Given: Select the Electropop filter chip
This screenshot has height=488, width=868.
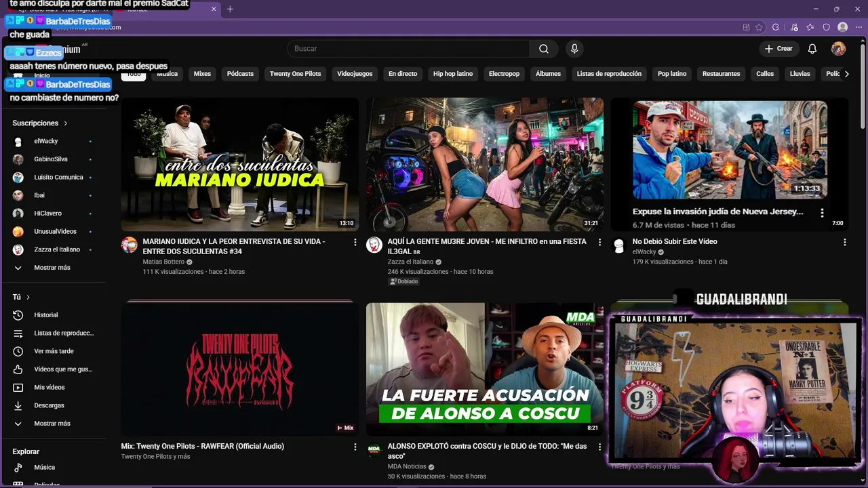Looking at the screenshot, I should (x=504, y=74).
